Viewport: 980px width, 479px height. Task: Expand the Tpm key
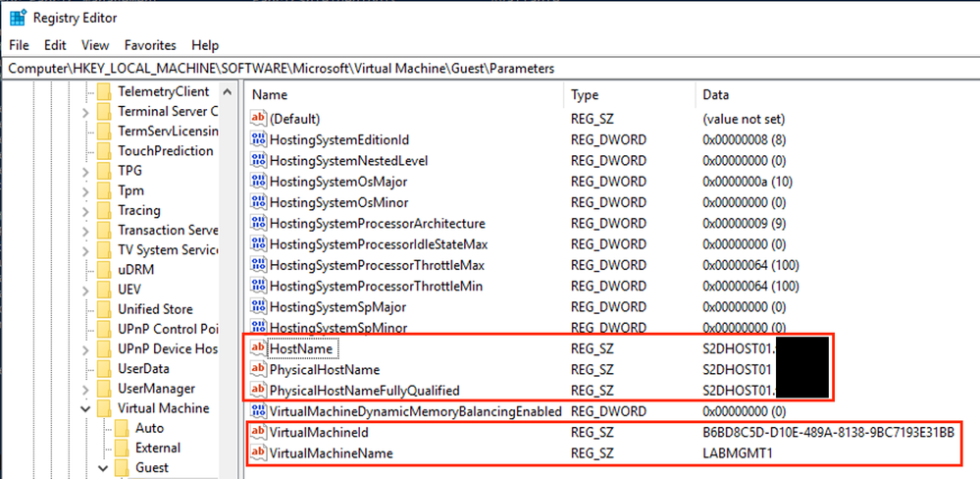[x=85, y=190]
